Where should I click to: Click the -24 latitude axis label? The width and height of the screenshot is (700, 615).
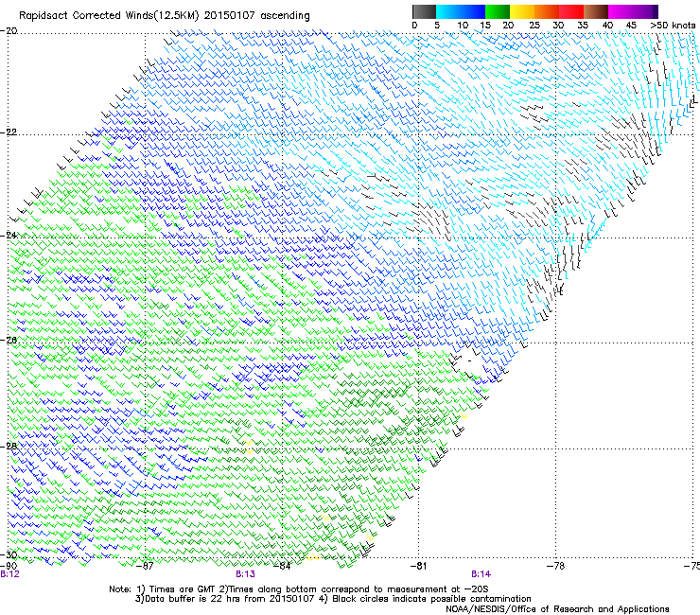pos(9,236)
